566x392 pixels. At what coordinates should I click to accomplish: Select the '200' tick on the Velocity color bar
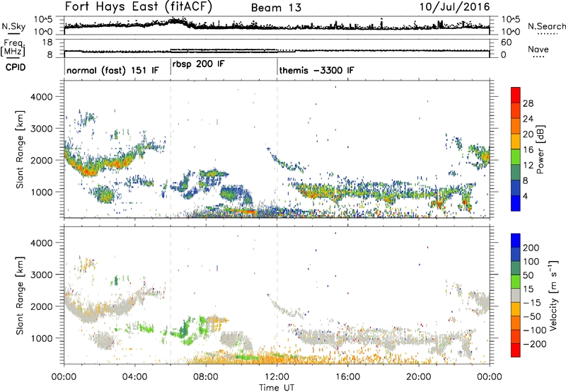531,248
